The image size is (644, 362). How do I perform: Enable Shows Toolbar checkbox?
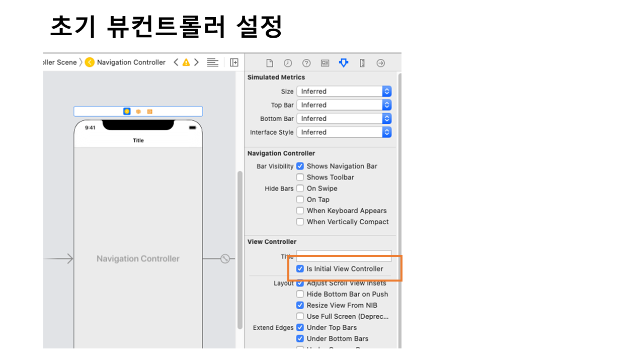(300, 177)
